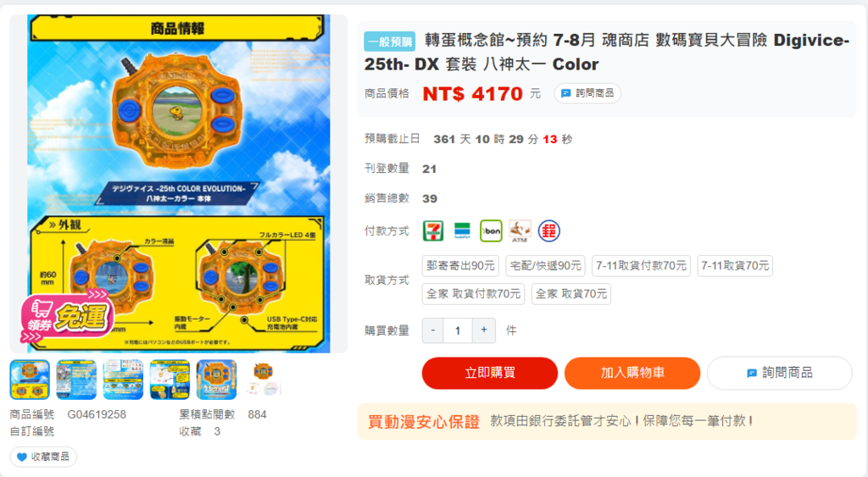Screen dimensions: 868x477
Task: Click chat icon beside the price
Action: point(565,93)
